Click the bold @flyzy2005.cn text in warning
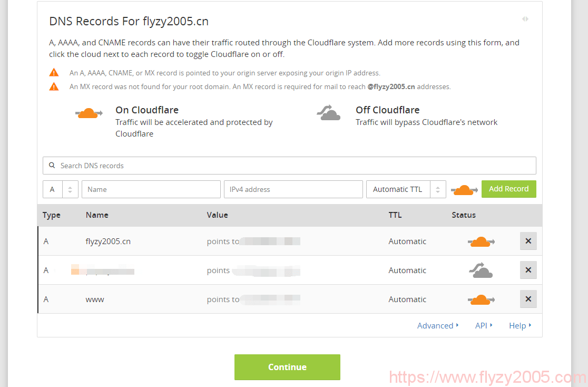 pos(391,86)
